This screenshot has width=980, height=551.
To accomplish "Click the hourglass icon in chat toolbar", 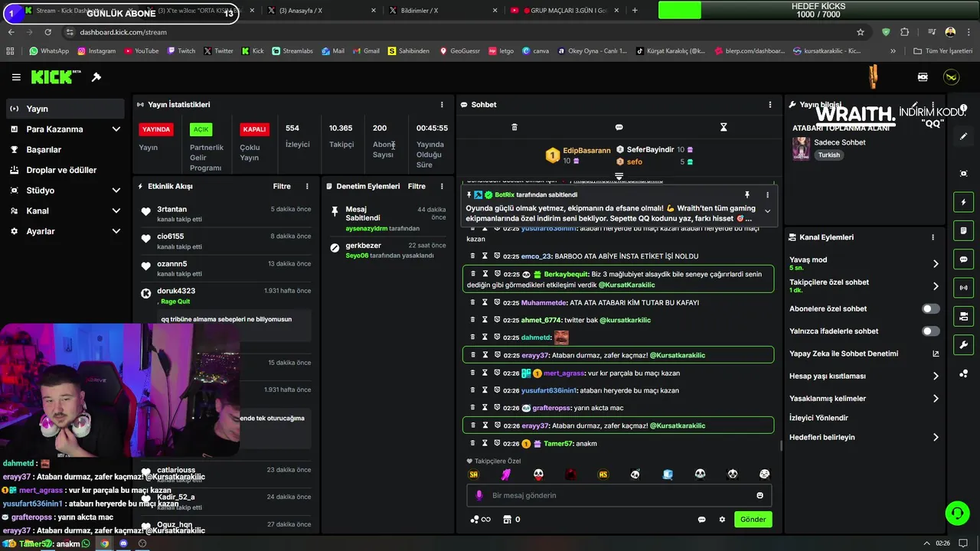I will coord(724,127).
